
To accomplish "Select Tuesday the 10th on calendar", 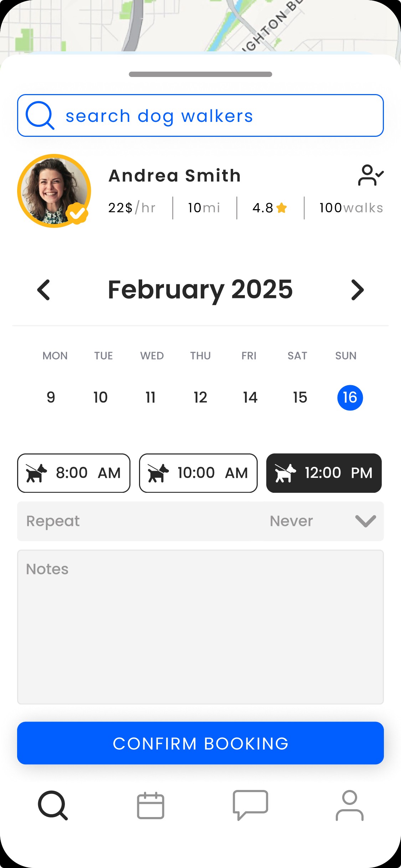I will (x=101, y=397).
